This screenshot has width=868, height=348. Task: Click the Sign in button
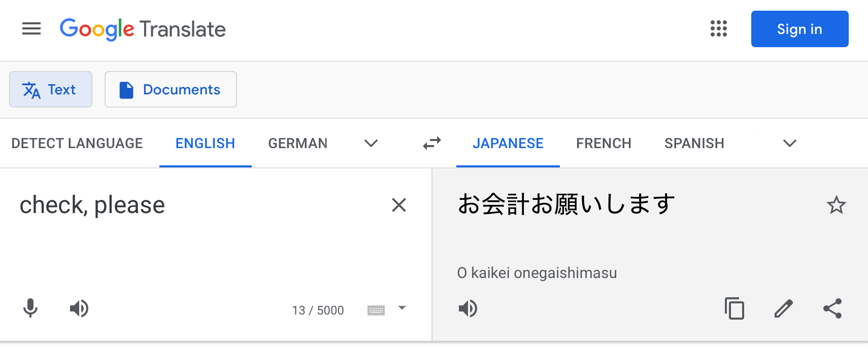799,29
